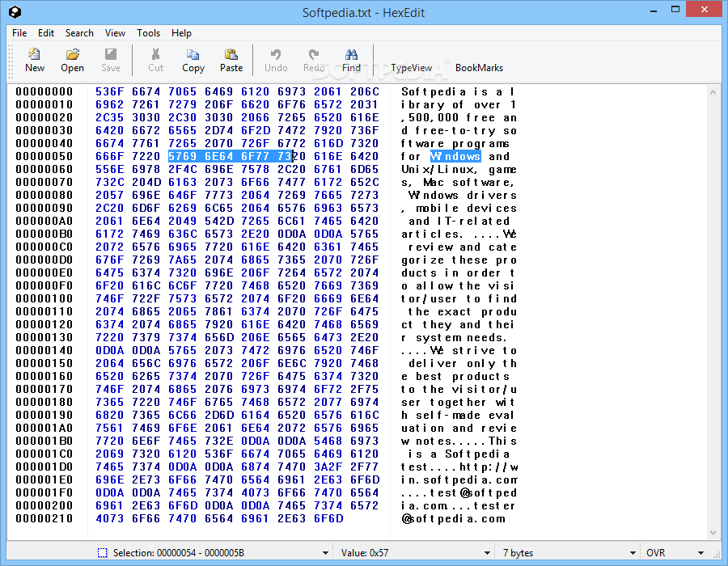
Task: Open the Search menu
Action: pyautogui.click(x=79, y=33)
